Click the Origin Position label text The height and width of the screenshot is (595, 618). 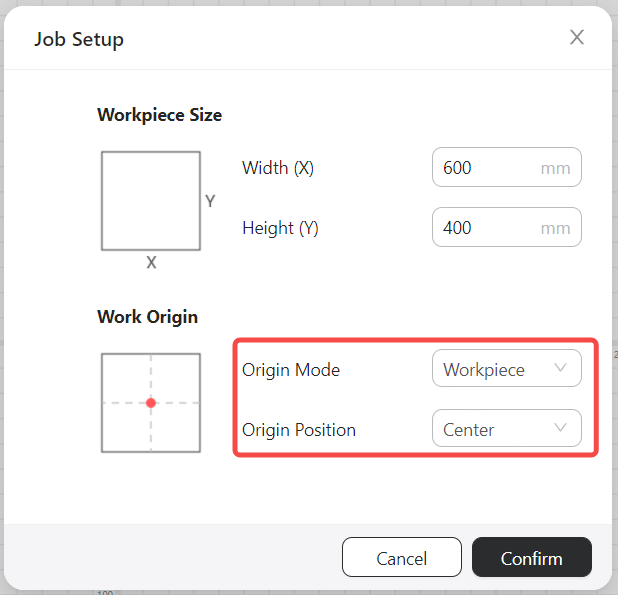[299, 430]
